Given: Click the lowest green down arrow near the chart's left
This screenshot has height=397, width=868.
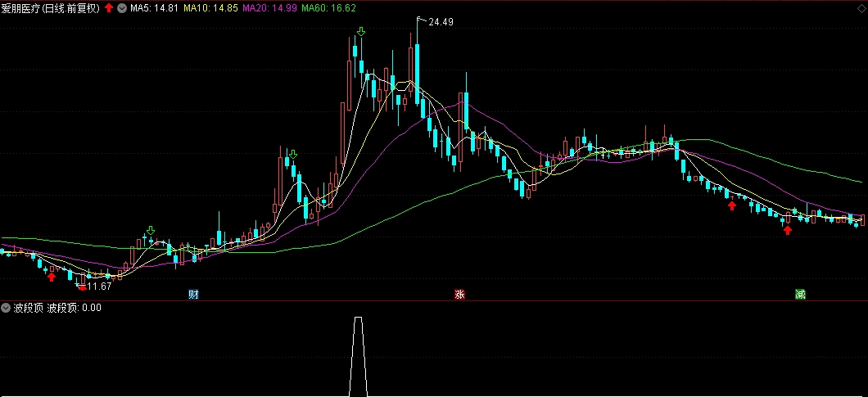Looking at the screenshot, I should coord(151,230).
